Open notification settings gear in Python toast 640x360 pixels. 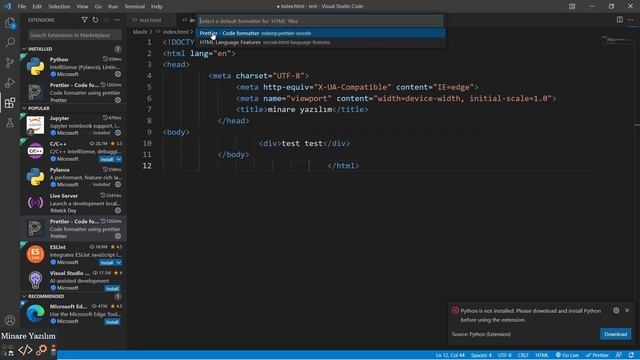click(616, 311)
